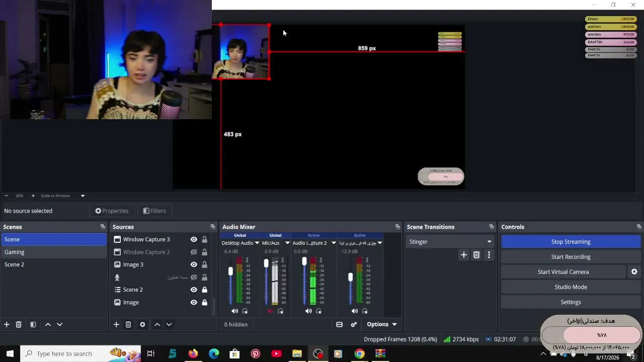
Task: Add a scene transition with plus icon
Action: click(x=464, y=255)
